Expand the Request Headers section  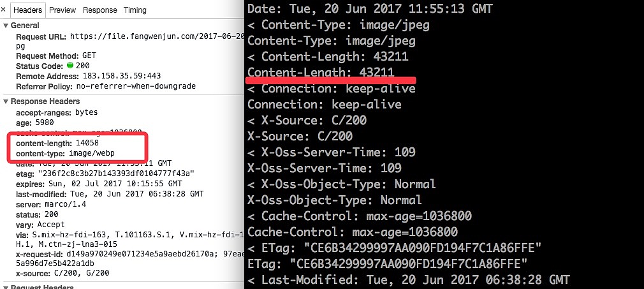6,288
